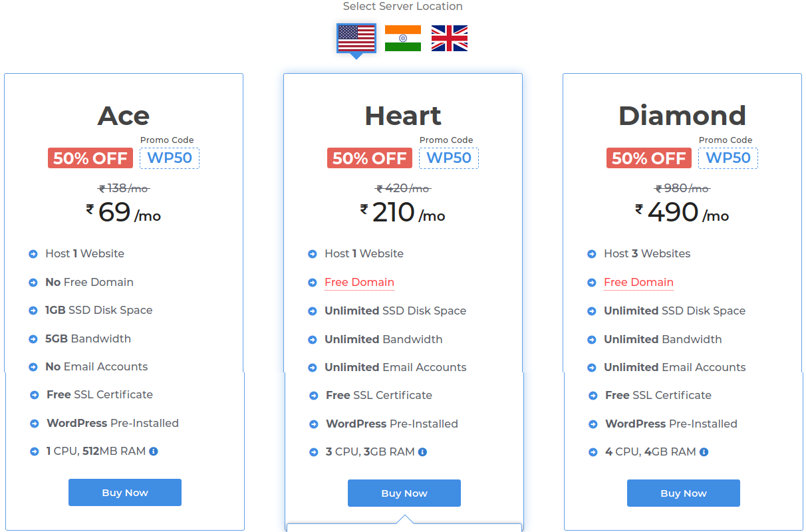This screenshot has width=806, height=532.
Task: Buy the Diamond plan now
Action: click(x=683, y=493)
